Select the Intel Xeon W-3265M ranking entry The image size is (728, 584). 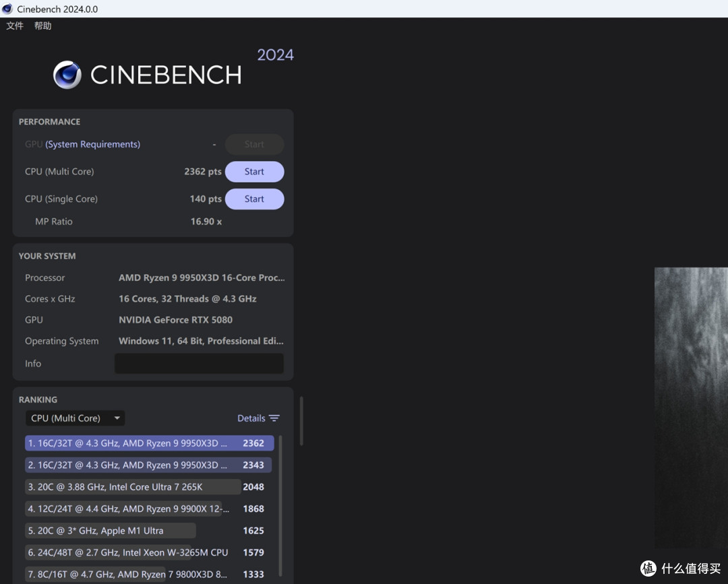click(146, 552)
